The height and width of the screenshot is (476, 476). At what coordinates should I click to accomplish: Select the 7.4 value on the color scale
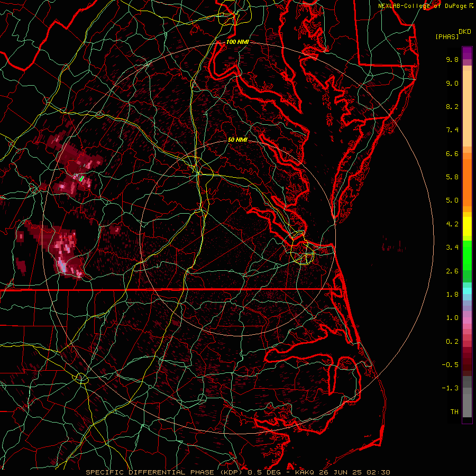pos(452,130)
